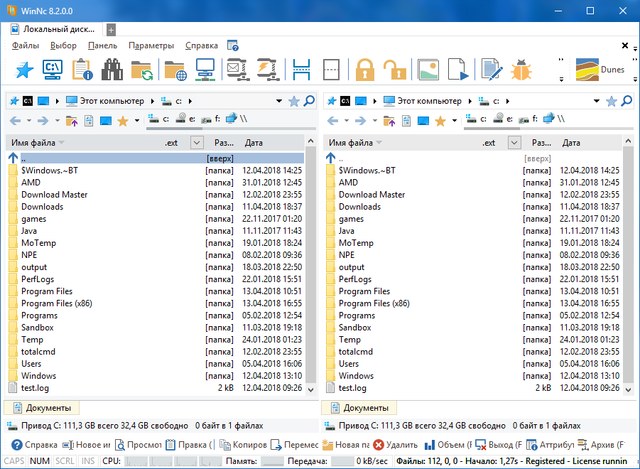Click the NUM indicator in the status bar
Screen dimensions: 640x469
click(x=40, y=461)
